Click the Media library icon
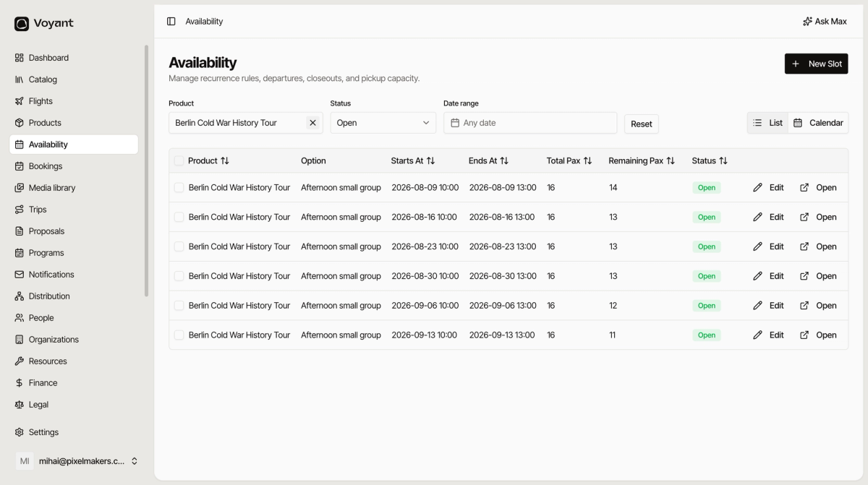Viewport: 868px width, 485px height. click(20, 188)
